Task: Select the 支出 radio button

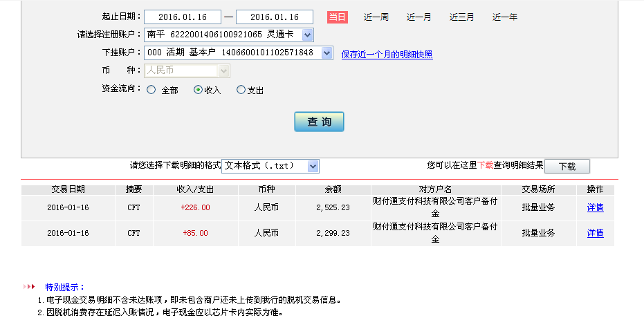Action: point(241,90)
